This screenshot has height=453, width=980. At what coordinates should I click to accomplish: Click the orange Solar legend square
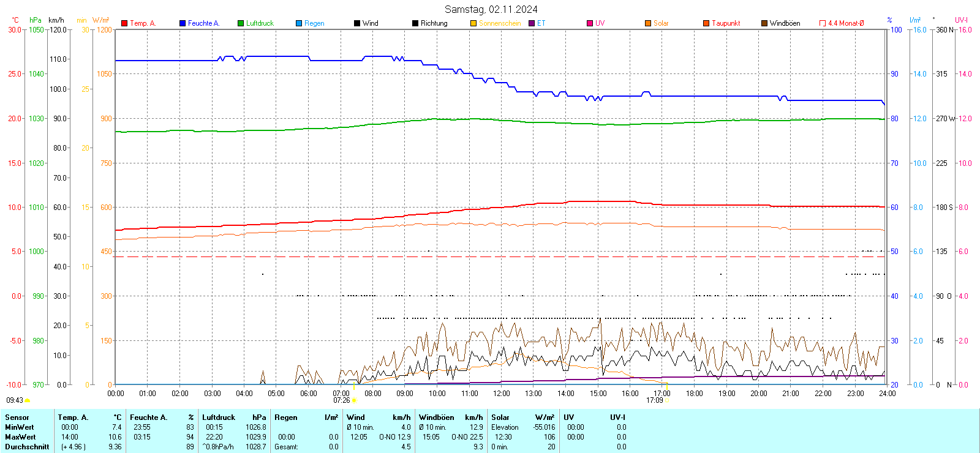coord(648,23)
